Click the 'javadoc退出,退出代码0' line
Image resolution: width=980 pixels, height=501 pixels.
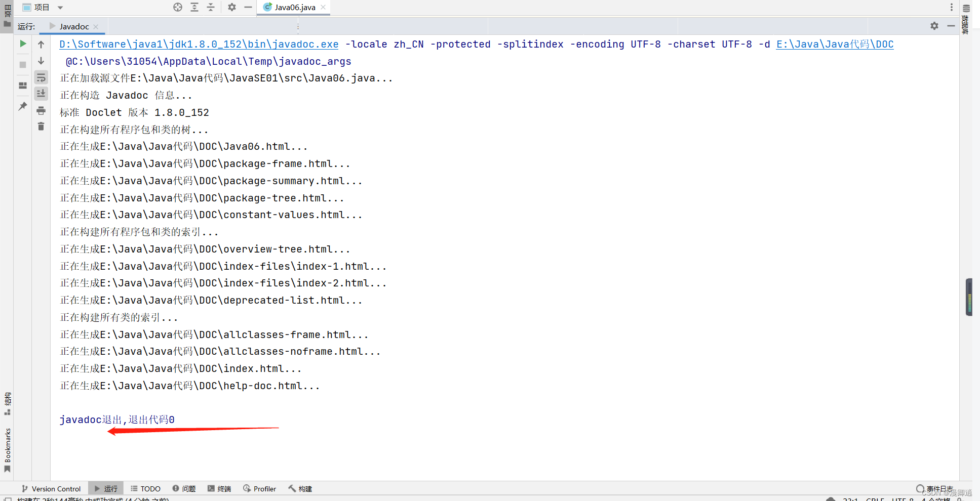(117, 420)
